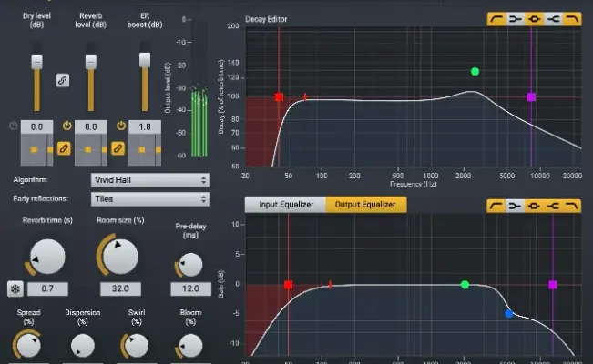Click the low-shelf filter icon in Decay Editor
Image resolution: width=593 pixels, height=364 pixels.
click(516, 18)
